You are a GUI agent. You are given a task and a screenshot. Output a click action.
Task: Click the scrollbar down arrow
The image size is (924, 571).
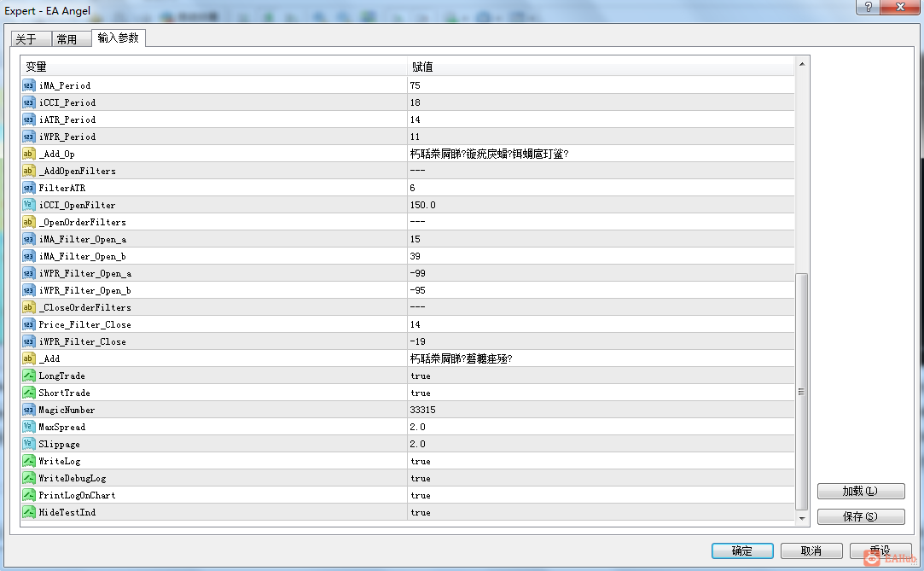click(x=802, y=519)
